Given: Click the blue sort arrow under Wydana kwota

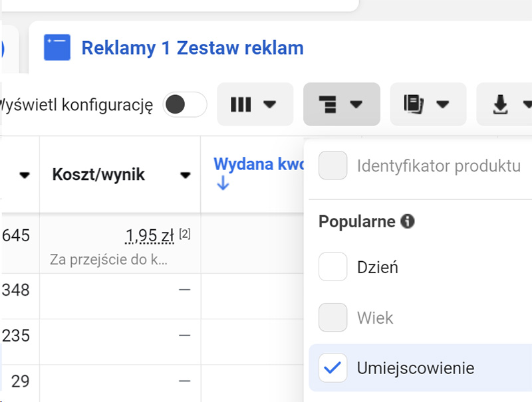Looking at the screenshot, I should [223, 184].
